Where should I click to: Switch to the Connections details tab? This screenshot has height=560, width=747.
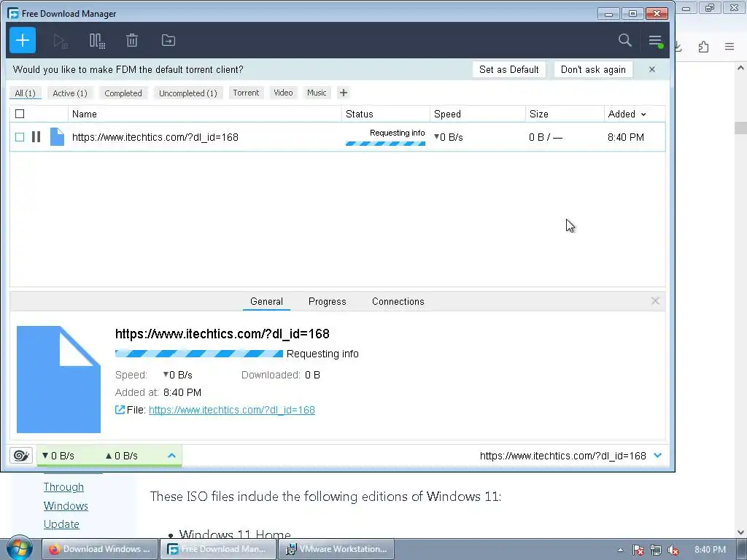(398, 301)
